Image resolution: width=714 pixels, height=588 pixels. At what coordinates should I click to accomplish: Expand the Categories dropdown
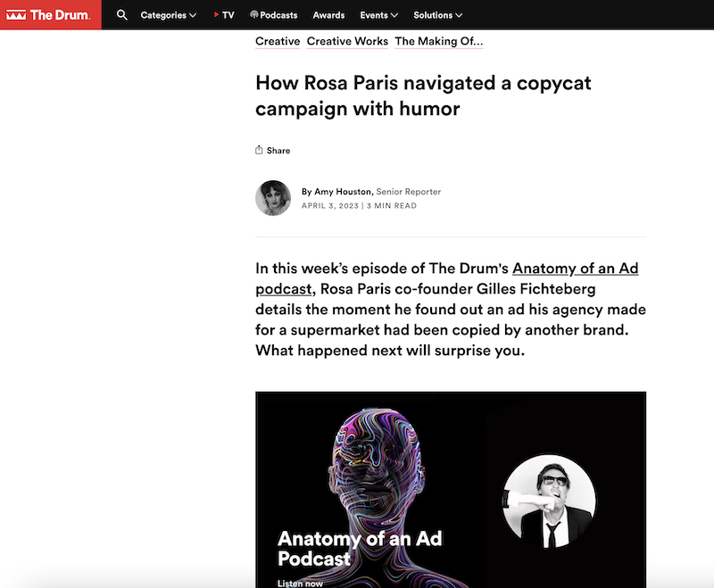169,15
